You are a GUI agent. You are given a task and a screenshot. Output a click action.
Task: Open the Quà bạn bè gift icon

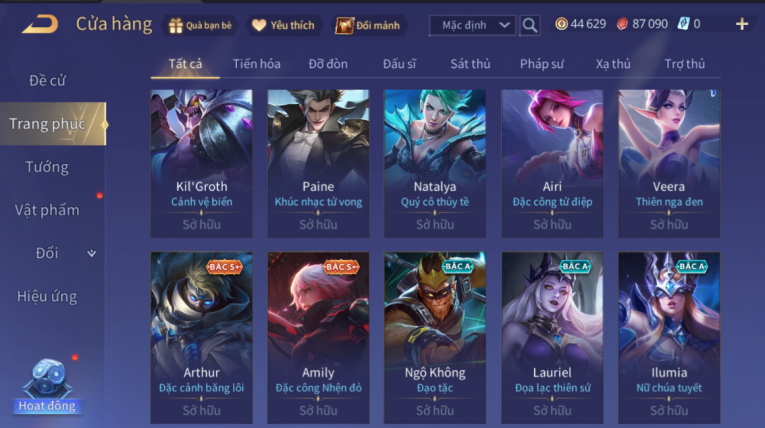coord(176,25)
